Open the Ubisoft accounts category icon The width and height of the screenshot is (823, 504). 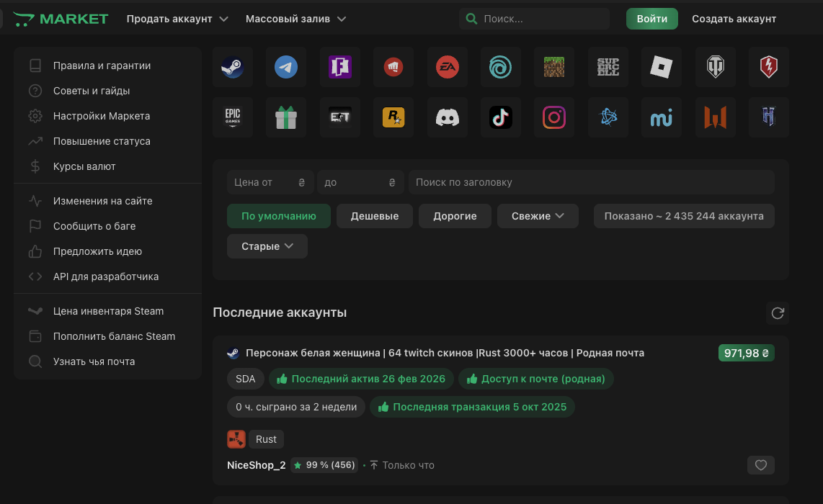coord(501,67)
